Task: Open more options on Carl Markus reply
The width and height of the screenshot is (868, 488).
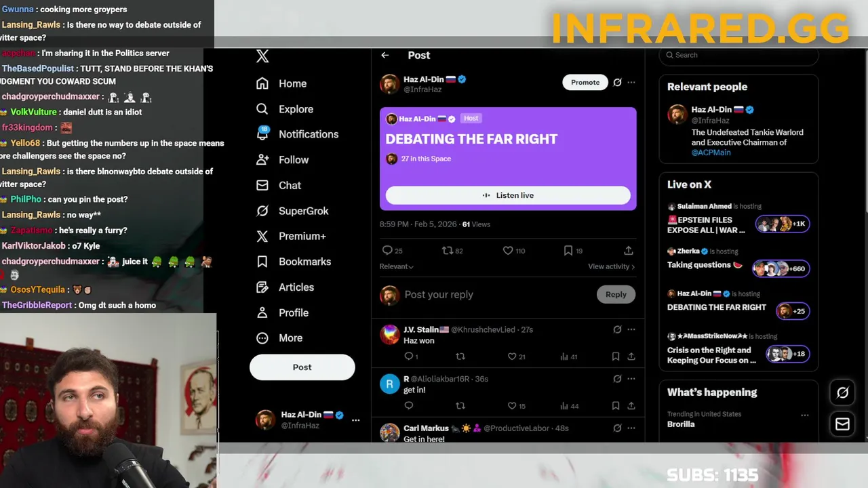Action: pyautogui.click(x=631, y=428)
